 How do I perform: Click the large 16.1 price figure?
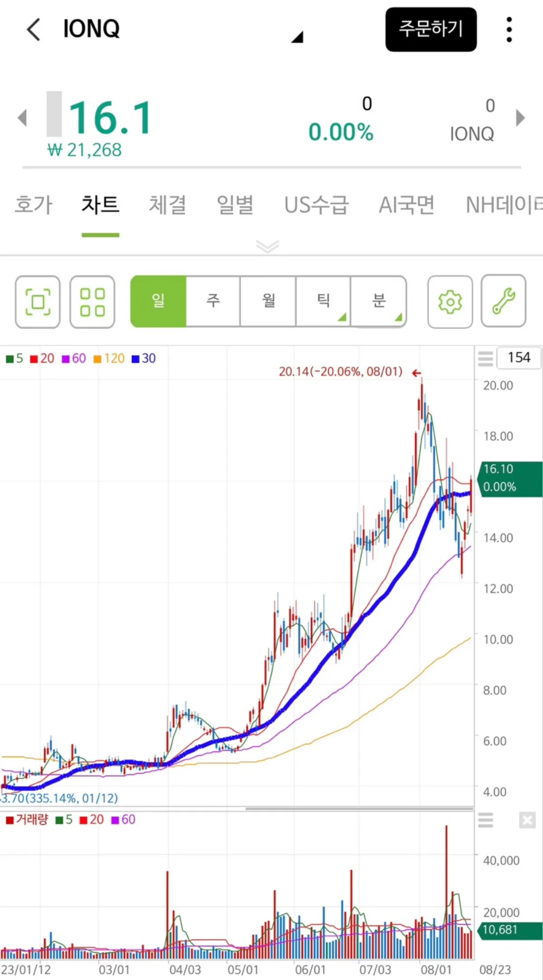110,118
